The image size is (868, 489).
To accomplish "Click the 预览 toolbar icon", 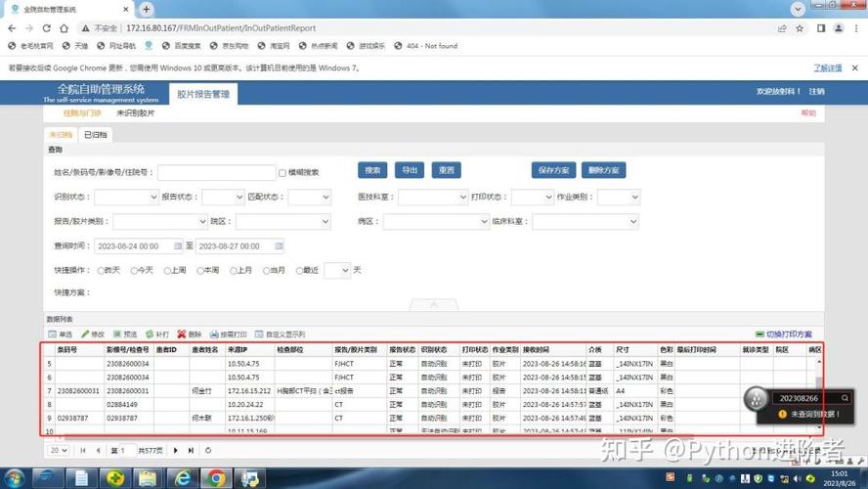I will [x=125, y=334].
